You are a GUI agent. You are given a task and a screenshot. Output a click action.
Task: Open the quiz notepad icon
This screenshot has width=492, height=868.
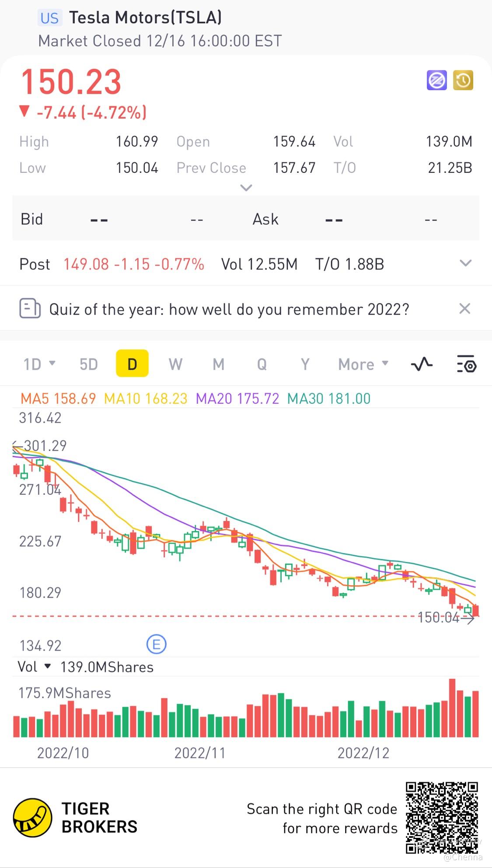[30, 309]
